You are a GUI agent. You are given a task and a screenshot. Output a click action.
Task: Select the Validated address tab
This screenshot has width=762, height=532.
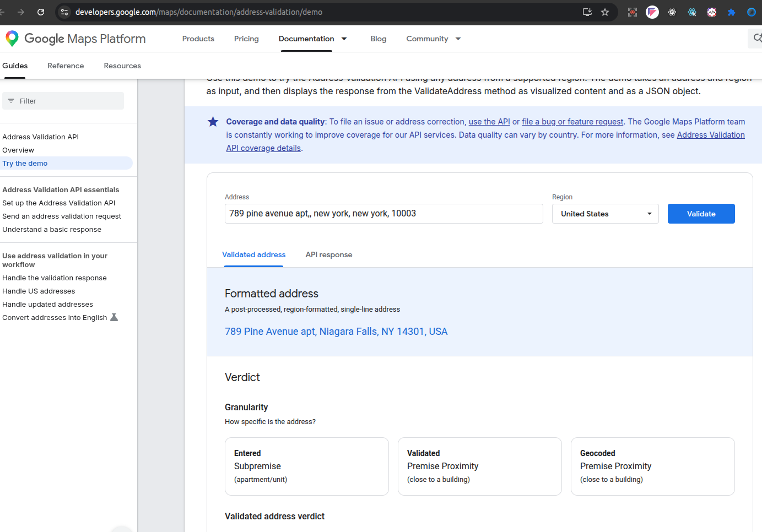tap(254, 254)
